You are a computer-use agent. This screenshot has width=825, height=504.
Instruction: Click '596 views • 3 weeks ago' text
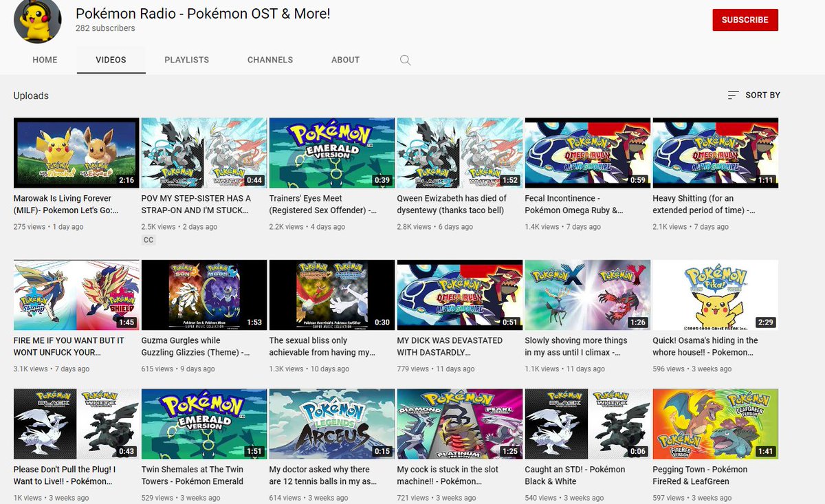pos(693,369)
